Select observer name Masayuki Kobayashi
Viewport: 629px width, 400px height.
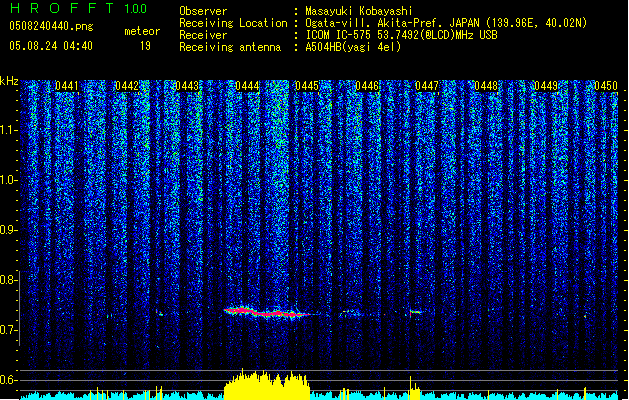point(359,11)
